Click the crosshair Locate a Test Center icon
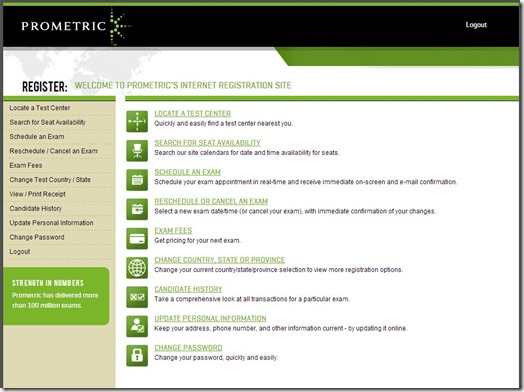Viewport: 524px width, 392px height. pyautogui.click(x=137, y=121)
